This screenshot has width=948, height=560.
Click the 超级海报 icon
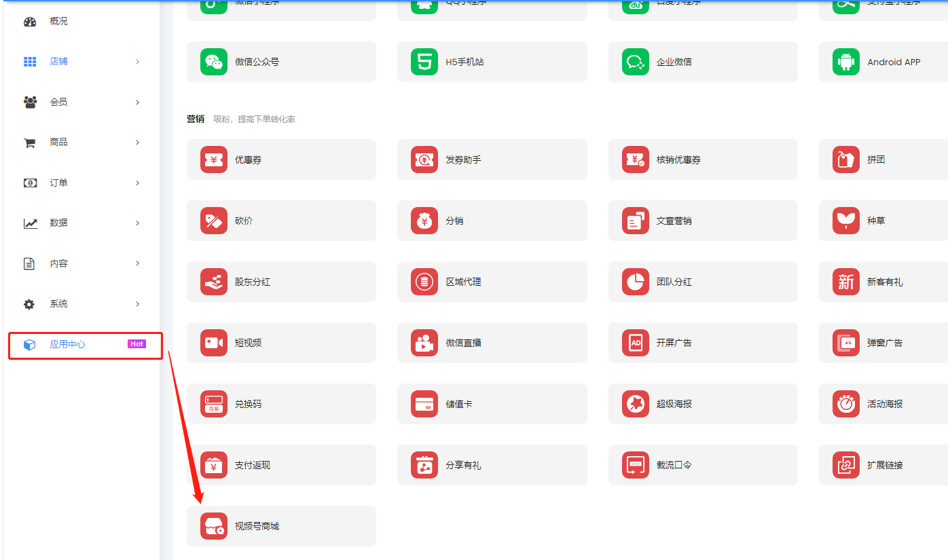(x=636, y=404)
